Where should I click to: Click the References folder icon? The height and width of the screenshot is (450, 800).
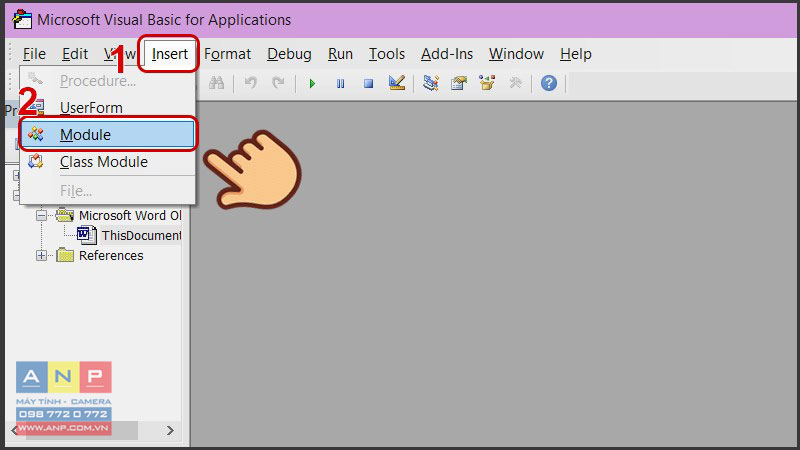pos(65,255)
